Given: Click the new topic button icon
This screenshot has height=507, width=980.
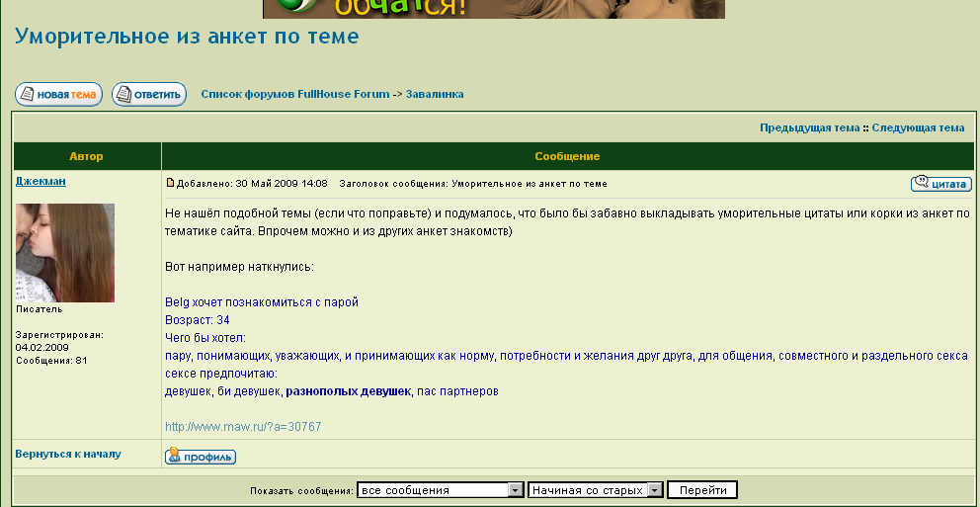Looking at the screenshot, I should tap(58, 95).
